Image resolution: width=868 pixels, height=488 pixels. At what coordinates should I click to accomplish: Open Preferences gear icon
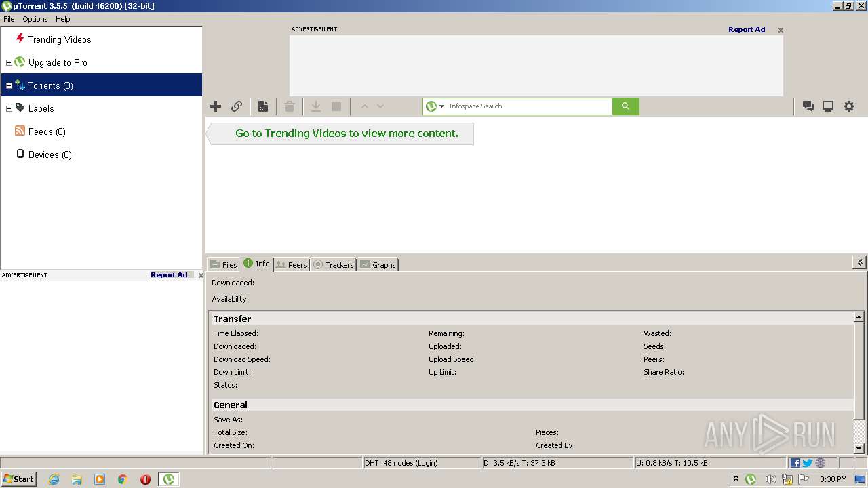849,106
